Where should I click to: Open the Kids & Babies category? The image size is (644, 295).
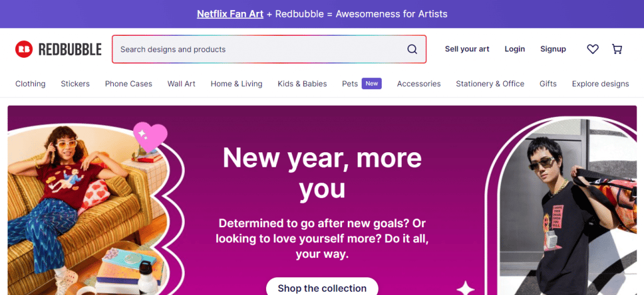click(303, 84)
